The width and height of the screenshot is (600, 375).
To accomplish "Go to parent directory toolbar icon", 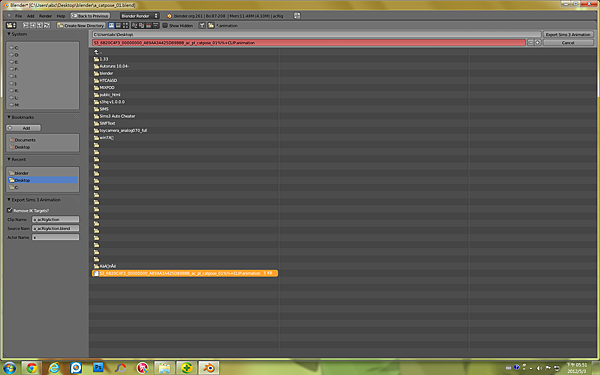I will (40, 25).
